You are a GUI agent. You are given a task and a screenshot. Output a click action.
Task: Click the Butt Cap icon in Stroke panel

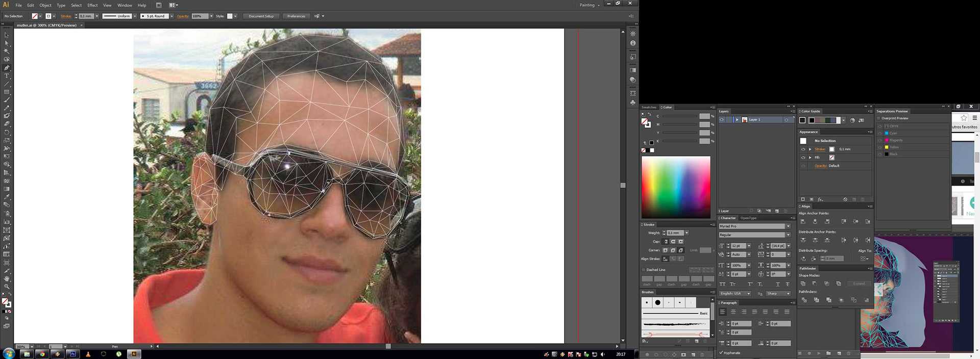click(666, 241)
